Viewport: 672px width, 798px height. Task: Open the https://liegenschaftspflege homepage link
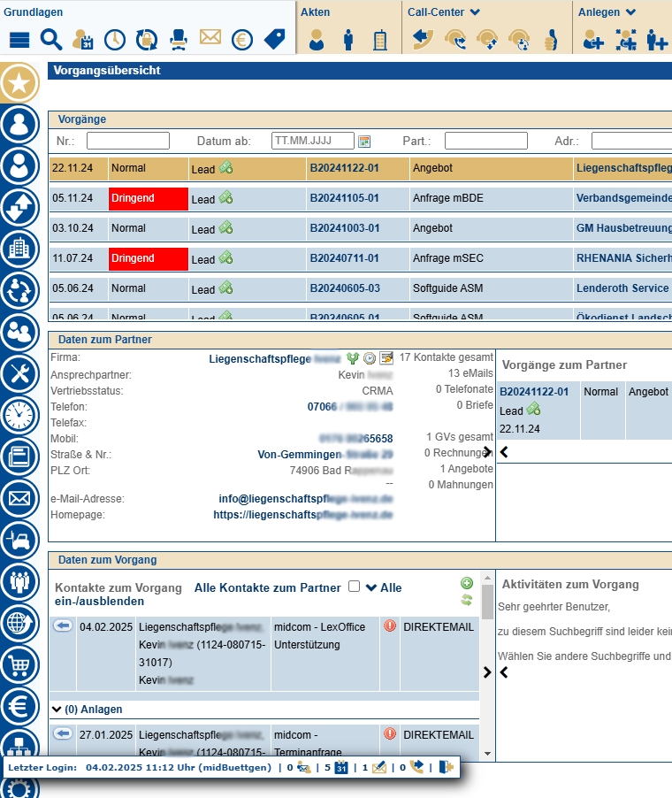[x=302, y=515]
